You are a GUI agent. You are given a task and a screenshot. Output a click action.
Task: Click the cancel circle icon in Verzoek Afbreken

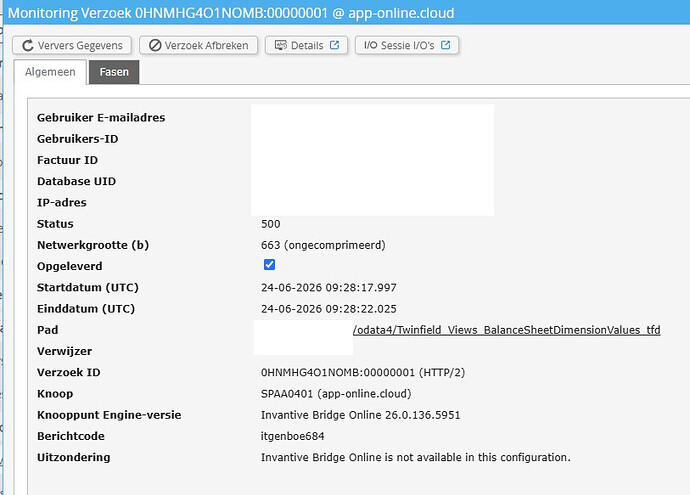[155, 45]
